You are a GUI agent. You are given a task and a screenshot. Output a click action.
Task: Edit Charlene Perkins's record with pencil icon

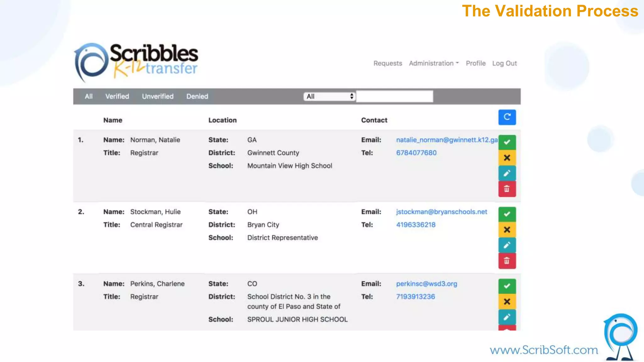point(507,317)
